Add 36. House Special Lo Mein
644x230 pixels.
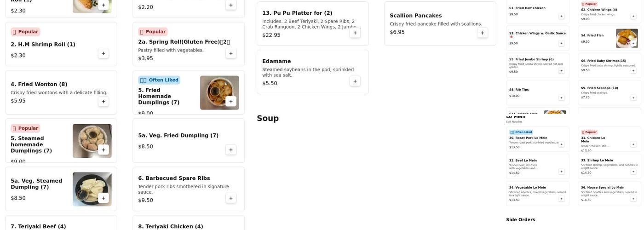633,199
